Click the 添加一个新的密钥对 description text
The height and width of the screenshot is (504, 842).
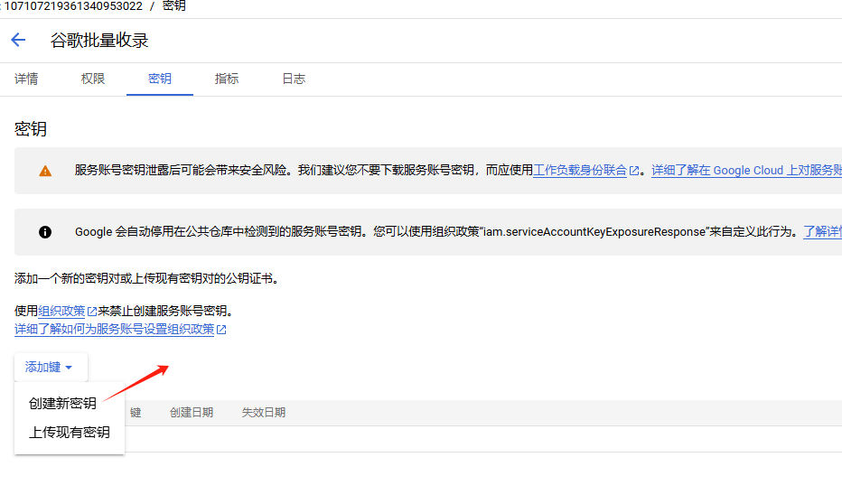tap(146, 278)
